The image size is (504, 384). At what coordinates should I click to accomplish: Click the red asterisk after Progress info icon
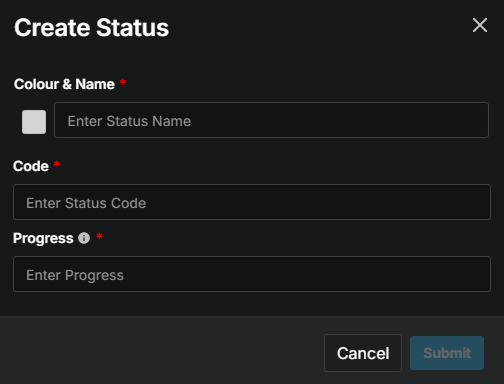point(99,236)
